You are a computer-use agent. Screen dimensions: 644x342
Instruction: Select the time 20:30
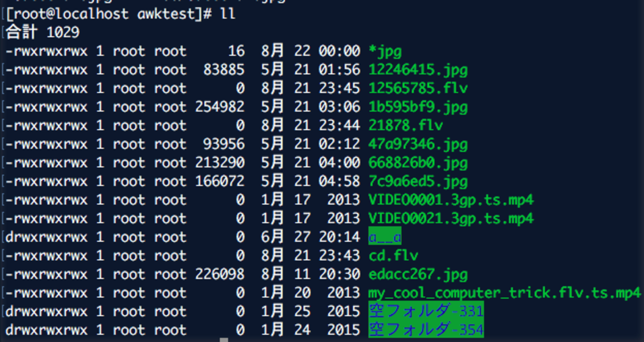coord(340,274)
